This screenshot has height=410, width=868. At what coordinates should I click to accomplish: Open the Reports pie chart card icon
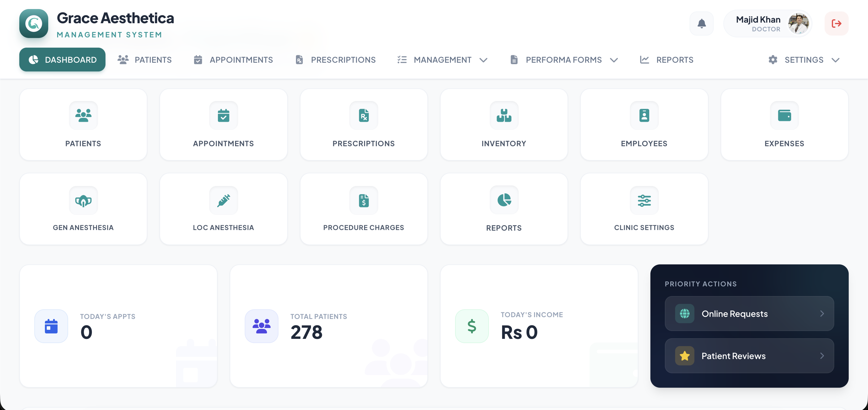point(504,200)
